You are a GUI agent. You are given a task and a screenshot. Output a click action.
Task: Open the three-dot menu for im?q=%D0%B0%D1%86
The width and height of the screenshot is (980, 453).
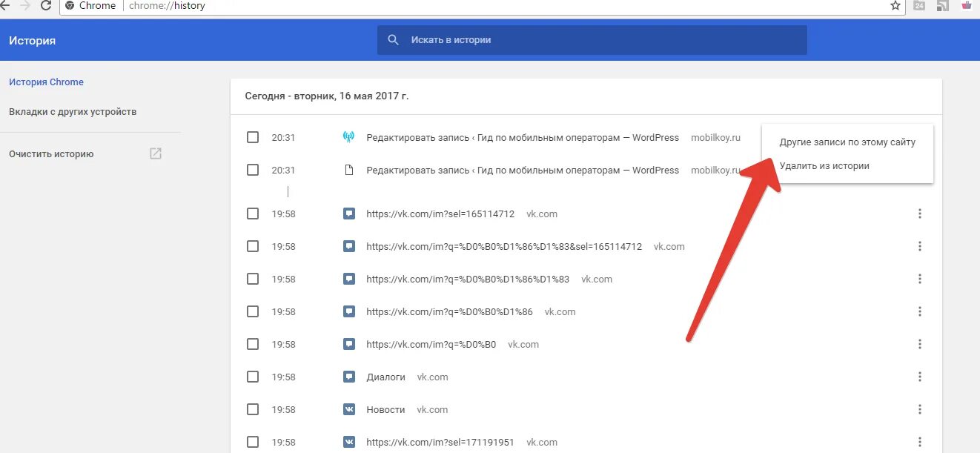click(x=919, y=311)
